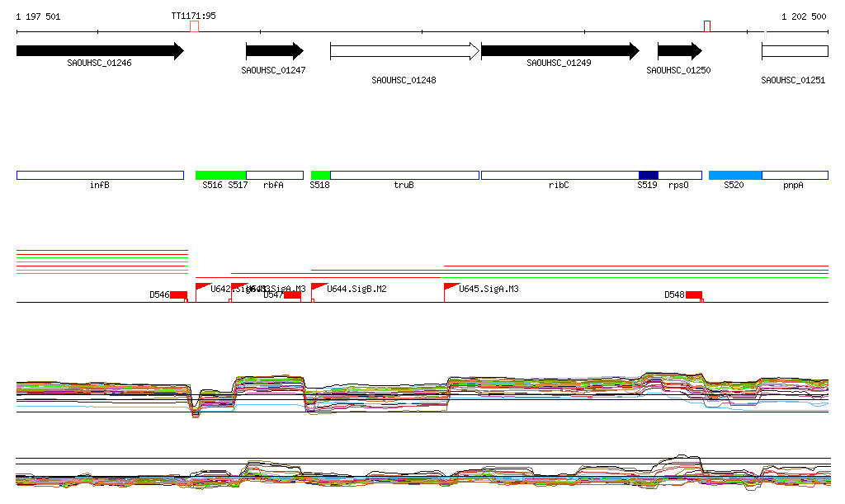Select the D546 red downshift box
This screenshot has height=504, width=845.
point(178,295)
